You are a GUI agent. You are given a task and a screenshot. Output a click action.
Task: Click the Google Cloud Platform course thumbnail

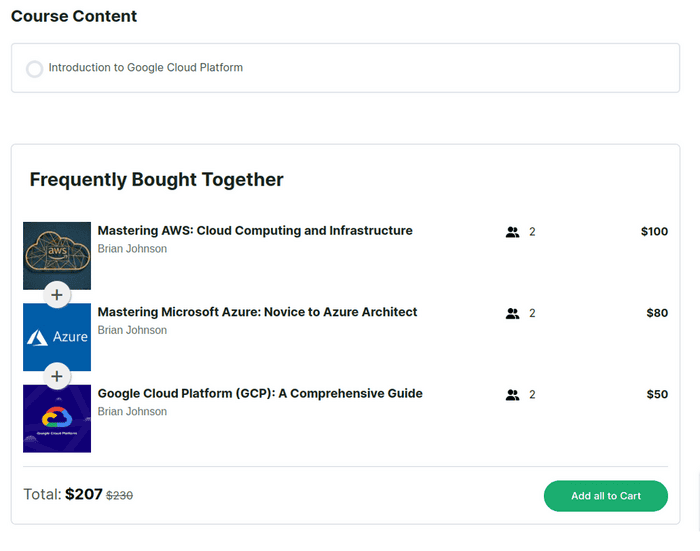(x=57, y=418)
